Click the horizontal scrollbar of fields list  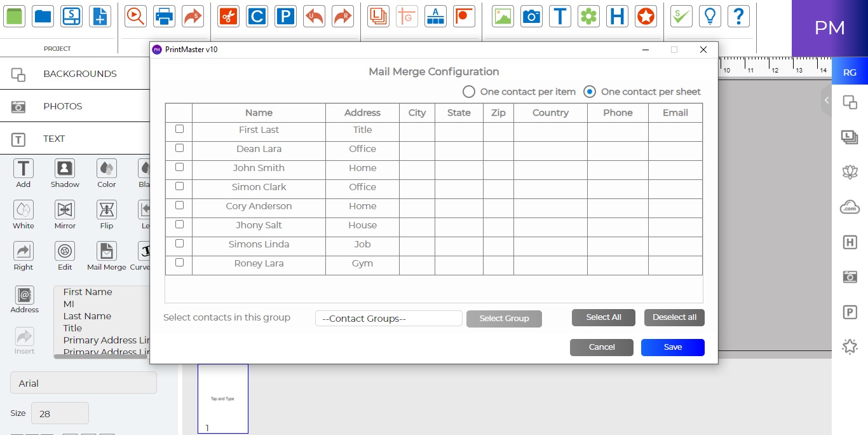pos(101,357)
